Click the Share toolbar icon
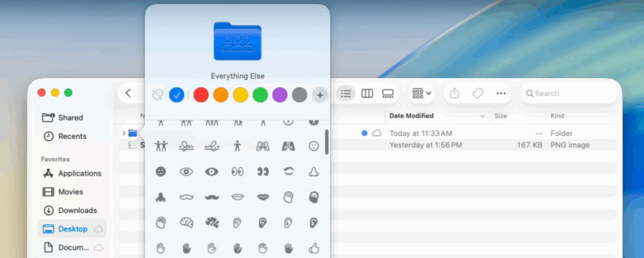 [x=455, y=94]
